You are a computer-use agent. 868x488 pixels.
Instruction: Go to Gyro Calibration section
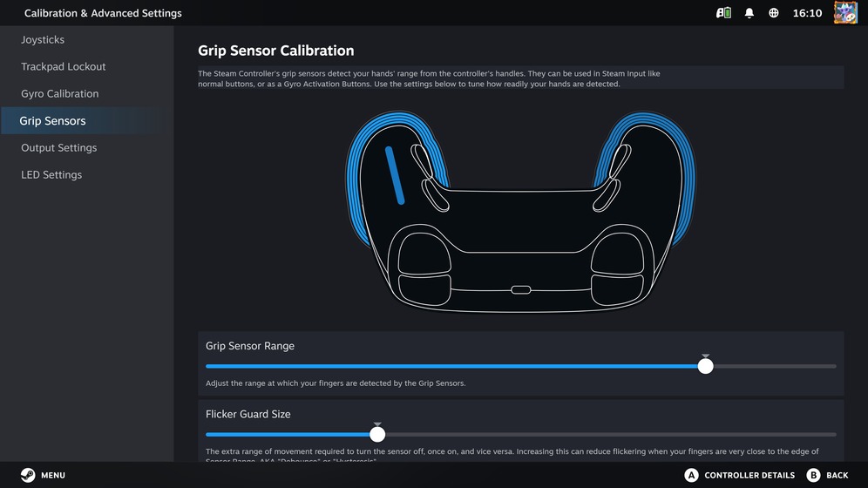pyautogui.click(x=60, y=93)
